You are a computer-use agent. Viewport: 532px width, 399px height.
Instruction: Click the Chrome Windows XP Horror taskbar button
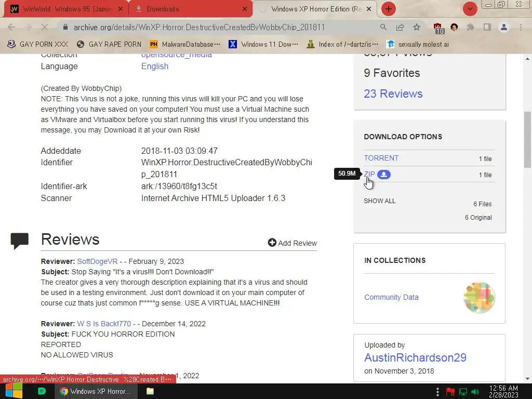coord(96,391)
